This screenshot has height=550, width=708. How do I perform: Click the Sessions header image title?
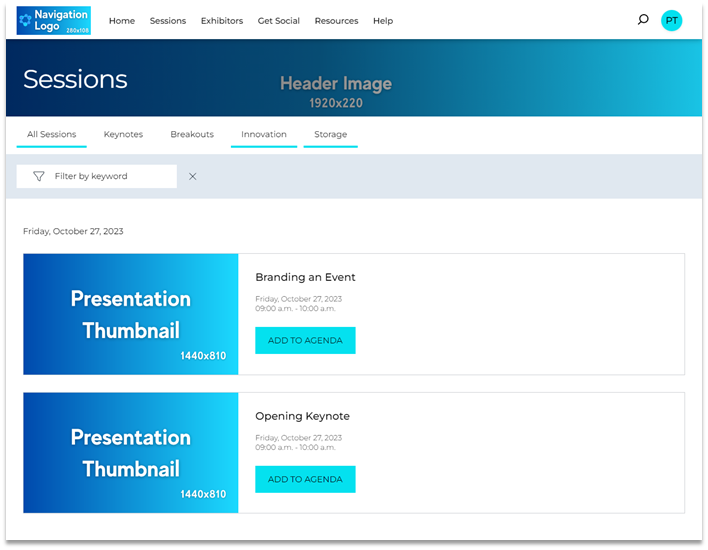click(75, 79)
